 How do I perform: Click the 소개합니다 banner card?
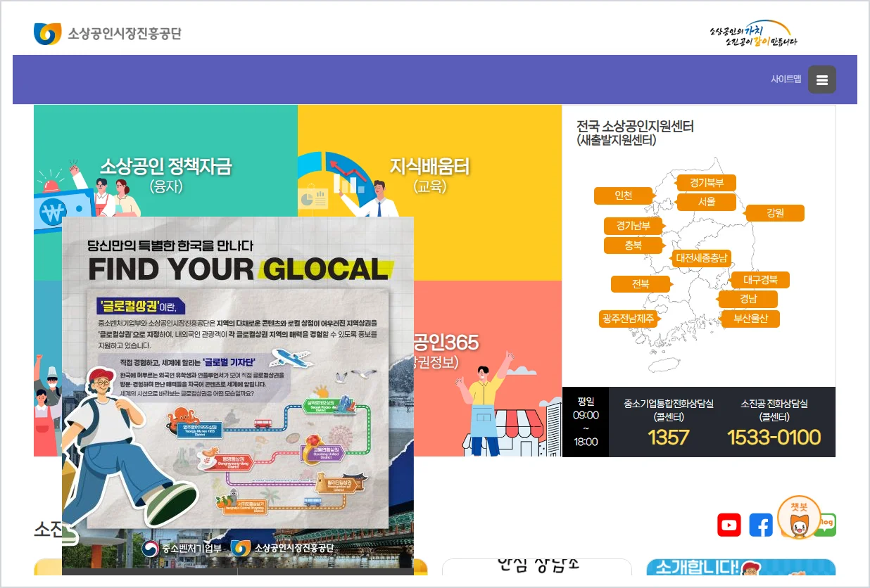741,567
